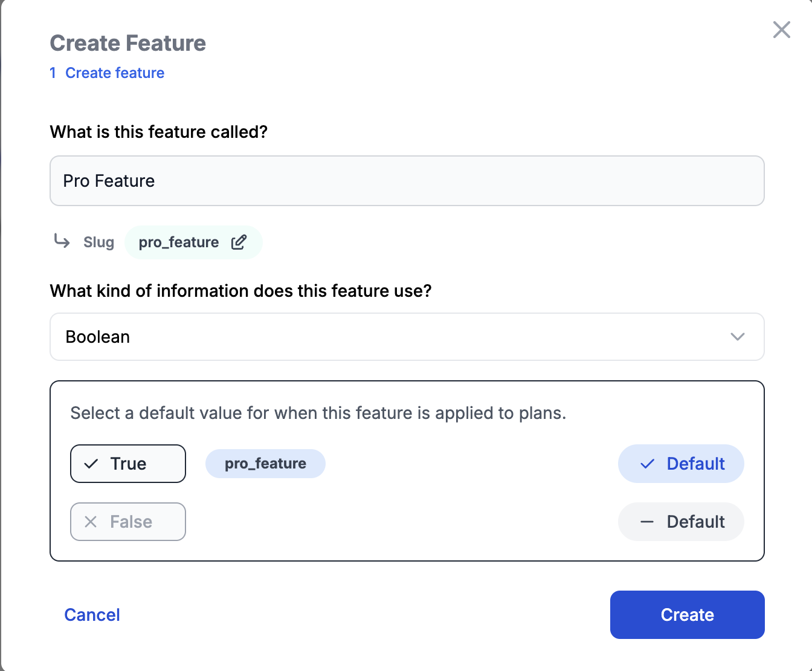This screenshot has height=671, width=812.
Task: Toggle Default for the True value
Action: pos(681,464)
